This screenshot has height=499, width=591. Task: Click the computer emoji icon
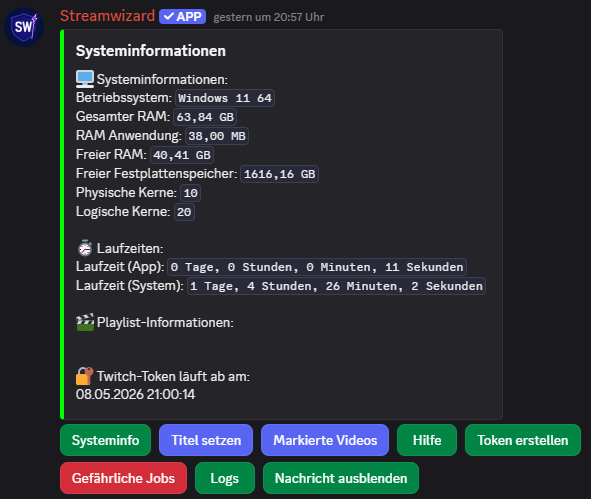[x=85, y=79]
